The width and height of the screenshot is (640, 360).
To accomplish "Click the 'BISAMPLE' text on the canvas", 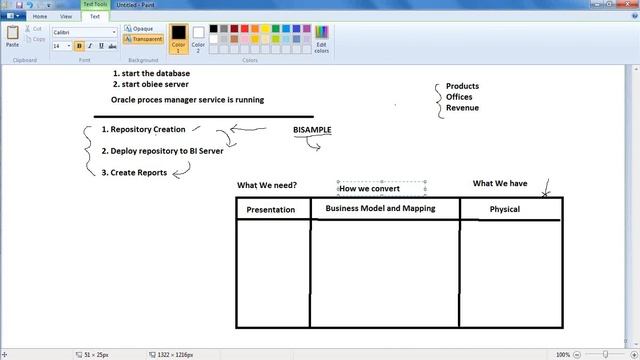I will (312, 130).
